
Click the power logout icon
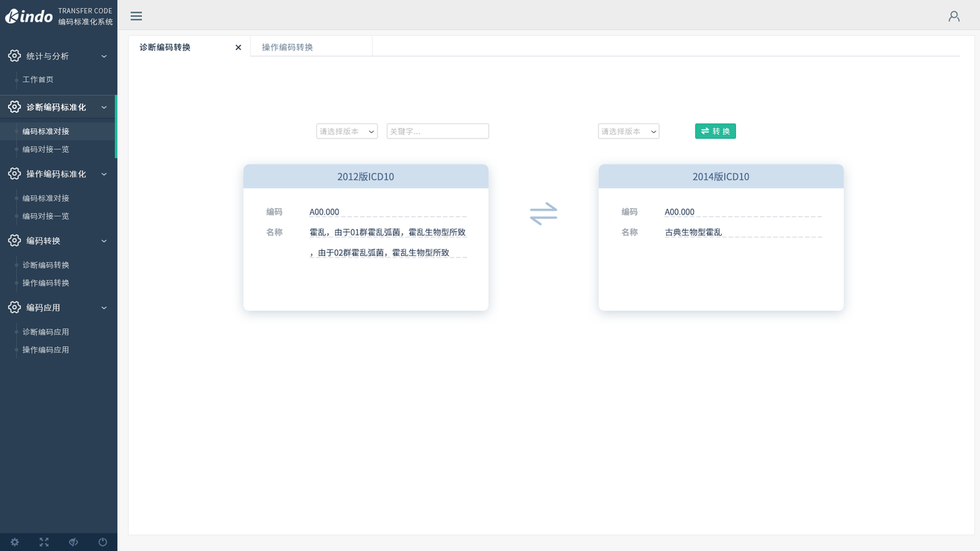coord(103,542)
